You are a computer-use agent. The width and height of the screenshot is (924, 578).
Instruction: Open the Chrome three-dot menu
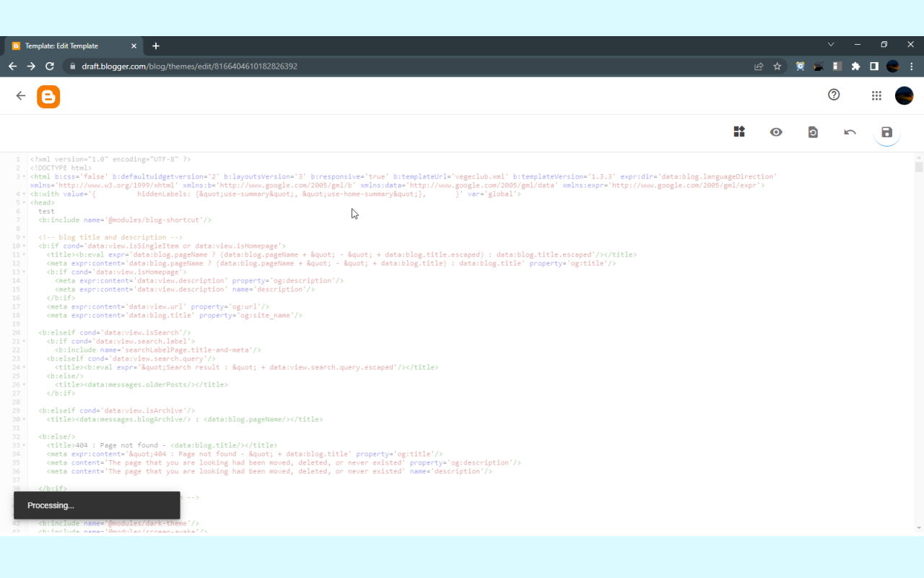click(x=911, y=66)
